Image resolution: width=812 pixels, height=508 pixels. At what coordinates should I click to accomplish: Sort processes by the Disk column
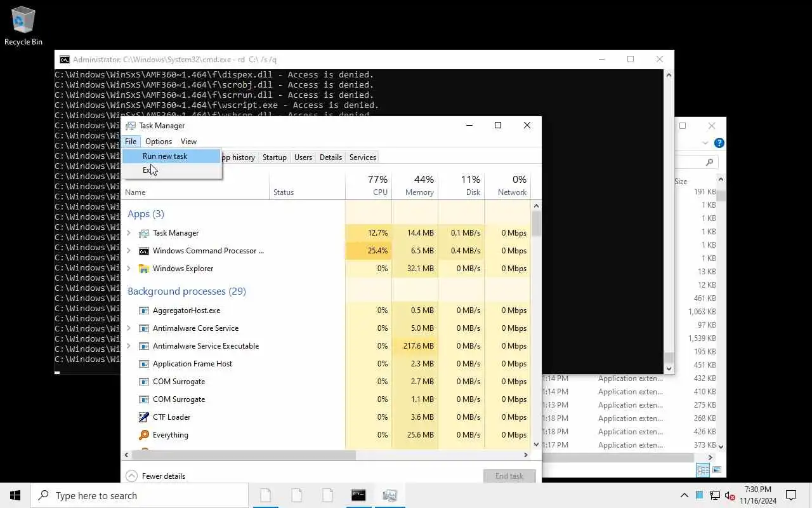point(461,185)
